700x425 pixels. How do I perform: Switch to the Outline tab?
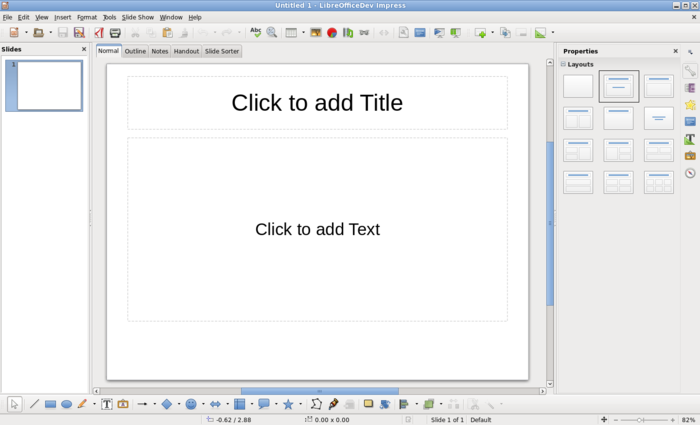(x=135, y=51)
